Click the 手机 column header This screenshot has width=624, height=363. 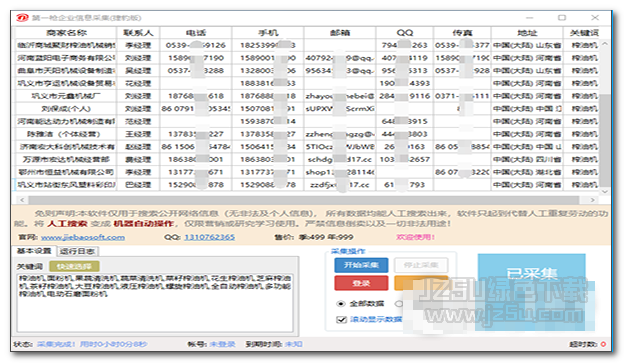pyautogui.click(x=268, y=33)
